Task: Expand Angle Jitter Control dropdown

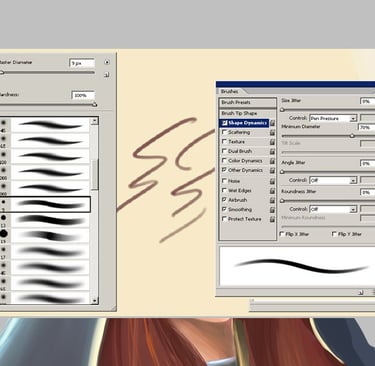Action: click(333, 180)
